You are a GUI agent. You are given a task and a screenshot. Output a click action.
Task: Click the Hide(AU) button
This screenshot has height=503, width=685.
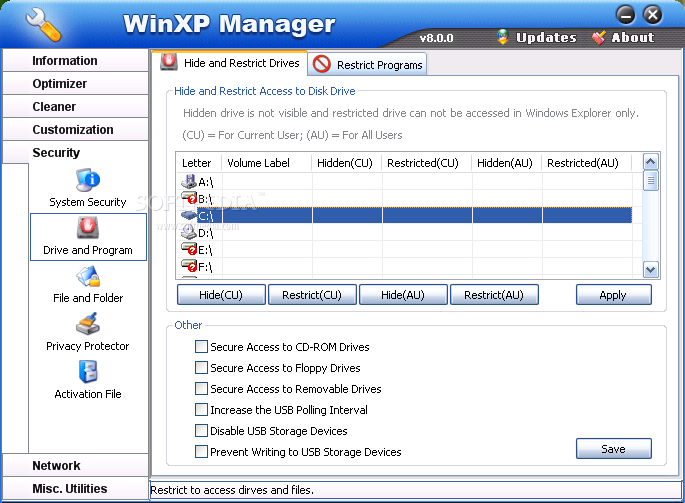(x=403, y=295)
